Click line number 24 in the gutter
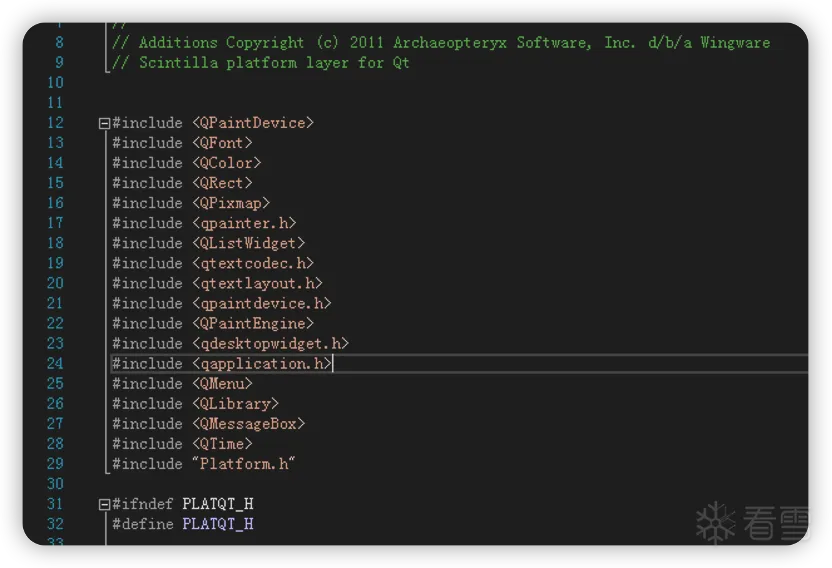 pos(55,364)
